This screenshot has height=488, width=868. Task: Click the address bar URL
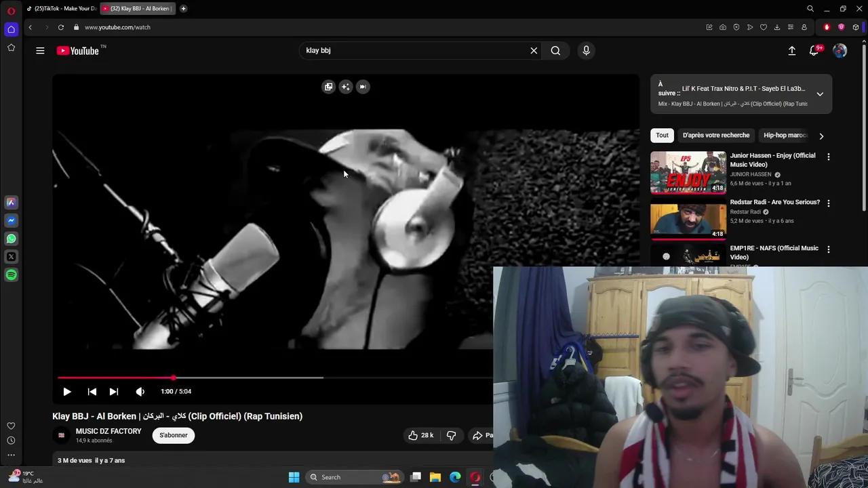tap(117, 27)
